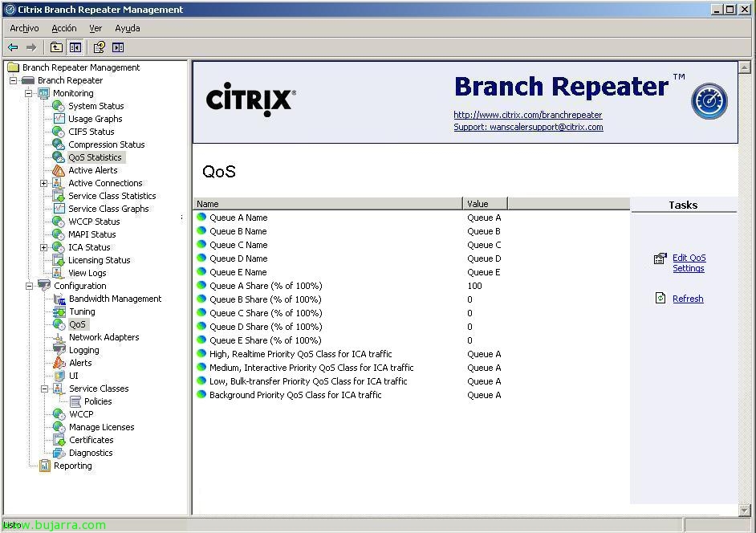Expand the Active Connections node
Screen dimensions: 756x533
(44, 183)
